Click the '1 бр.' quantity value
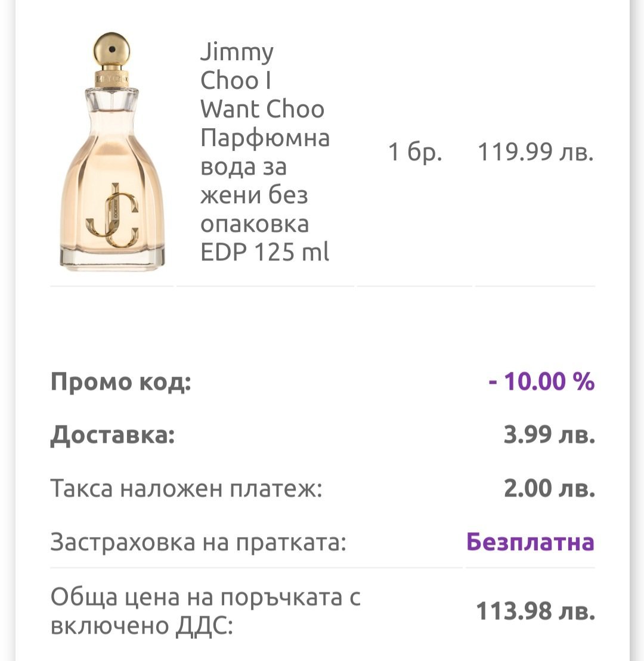 [x=415, y=153]
